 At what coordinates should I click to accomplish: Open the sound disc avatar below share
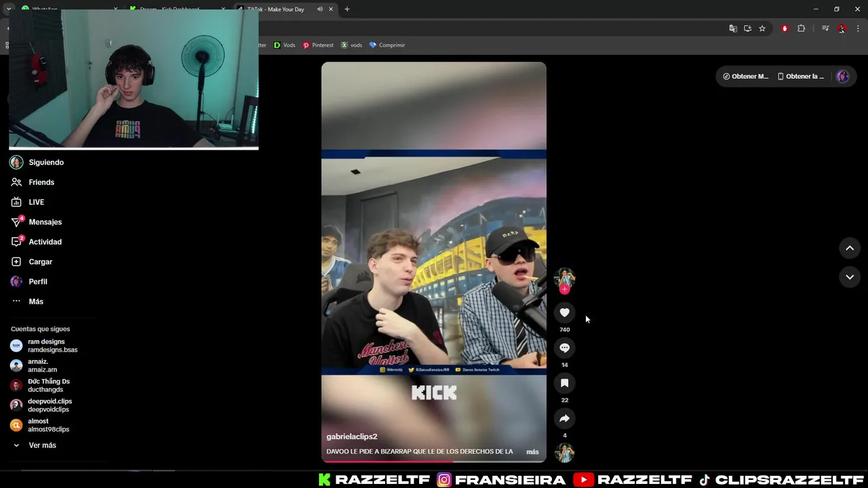564,453
